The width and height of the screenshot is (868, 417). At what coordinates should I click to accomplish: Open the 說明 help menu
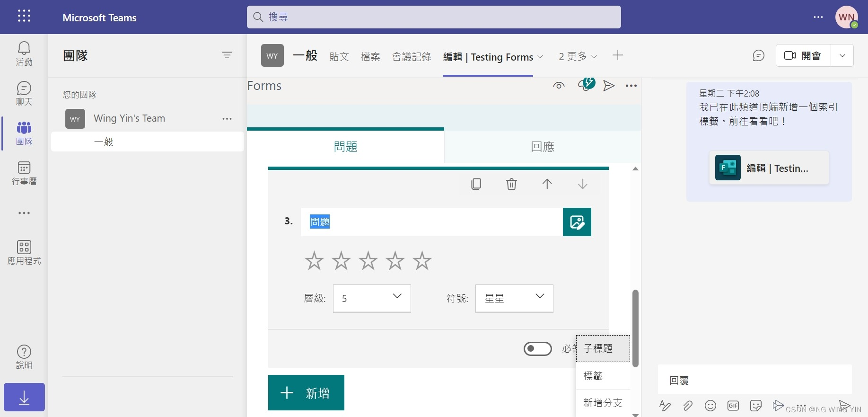[x=24, y=357]
